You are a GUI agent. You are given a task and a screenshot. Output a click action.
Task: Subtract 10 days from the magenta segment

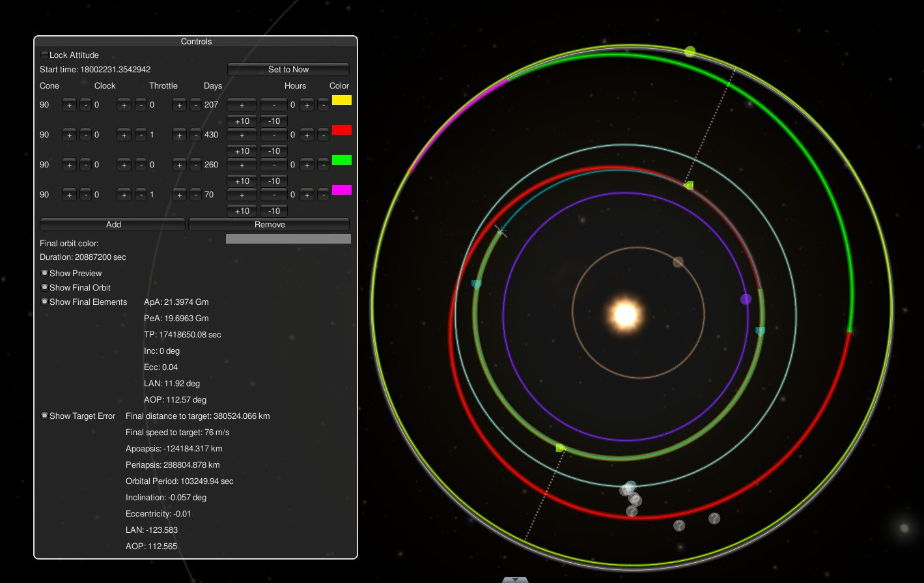274,210
